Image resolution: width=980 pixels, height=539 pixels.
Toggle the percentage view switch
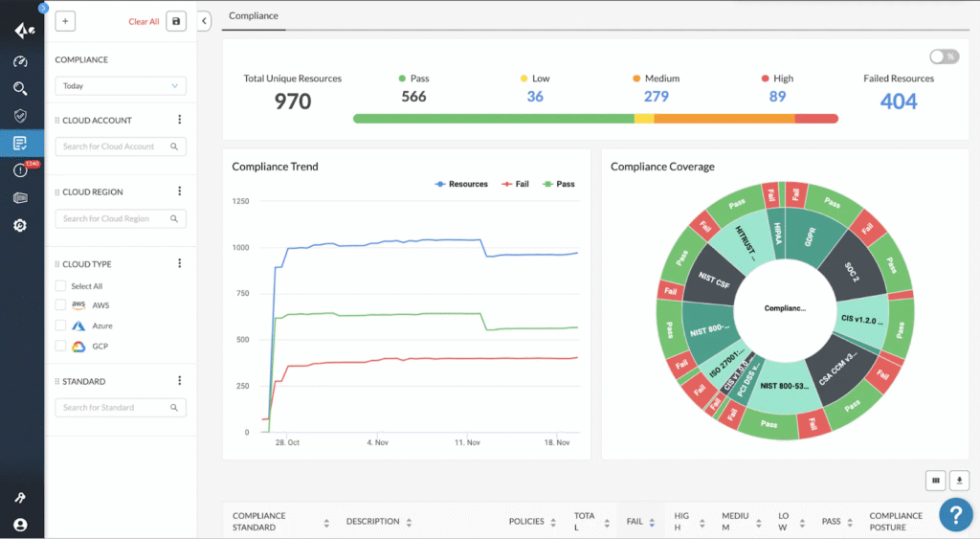pyautogui.click(x=944, y=56)
